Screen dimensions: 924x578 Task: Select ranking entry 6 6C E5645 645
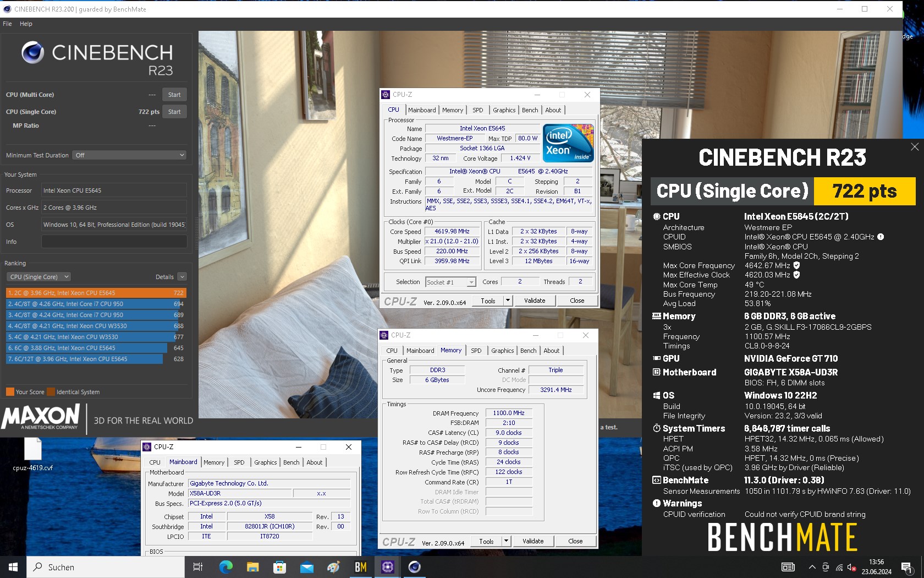(x=96, y=348)
